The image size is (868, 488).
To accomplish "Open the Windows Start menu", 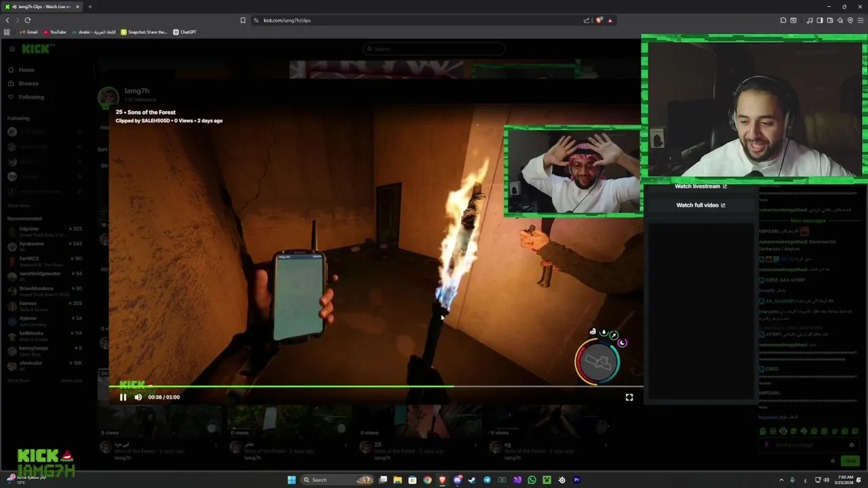I will tap(292, 480).
